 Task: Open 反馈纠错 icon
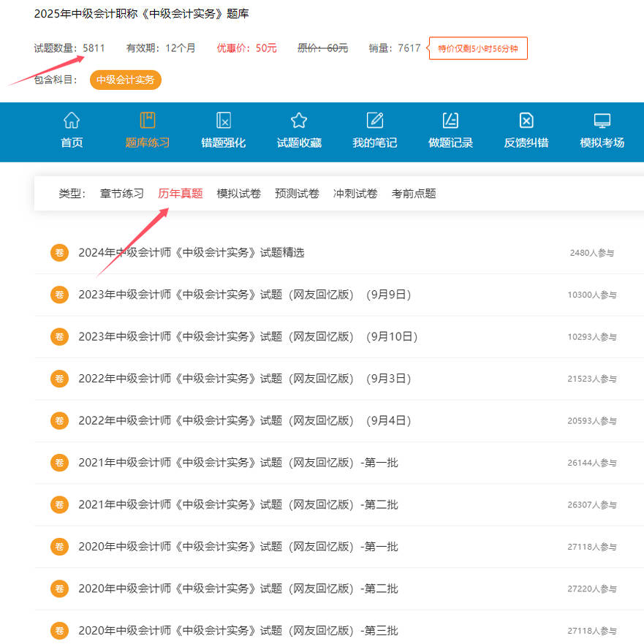pos(526,121)
